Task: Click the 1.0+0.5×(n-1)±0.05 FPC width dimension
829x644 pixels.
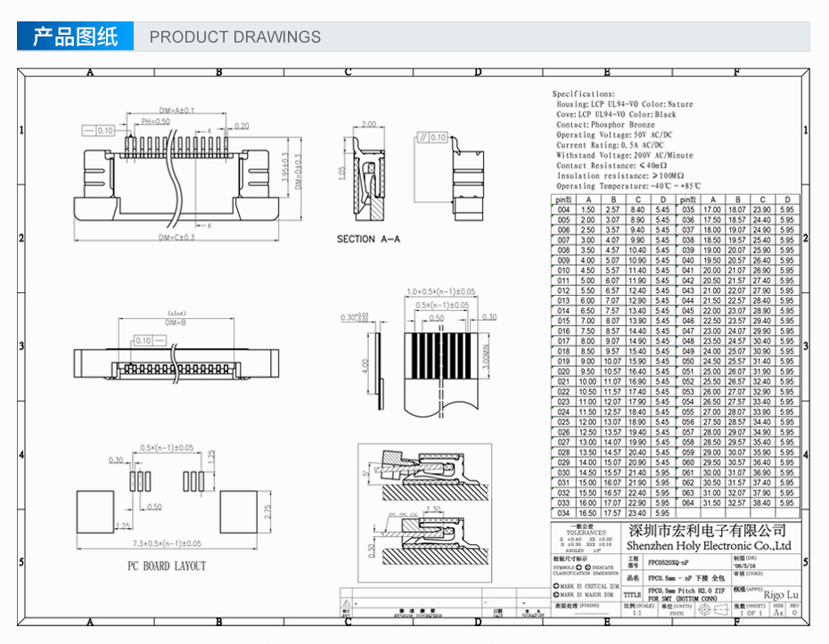Action: (x=441, y=291)
